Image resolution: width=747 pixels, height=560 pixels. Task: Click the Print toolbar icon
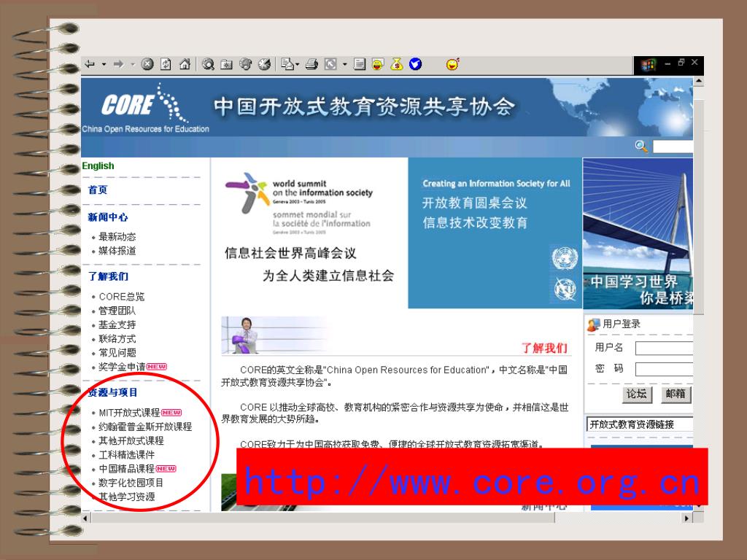312,64
